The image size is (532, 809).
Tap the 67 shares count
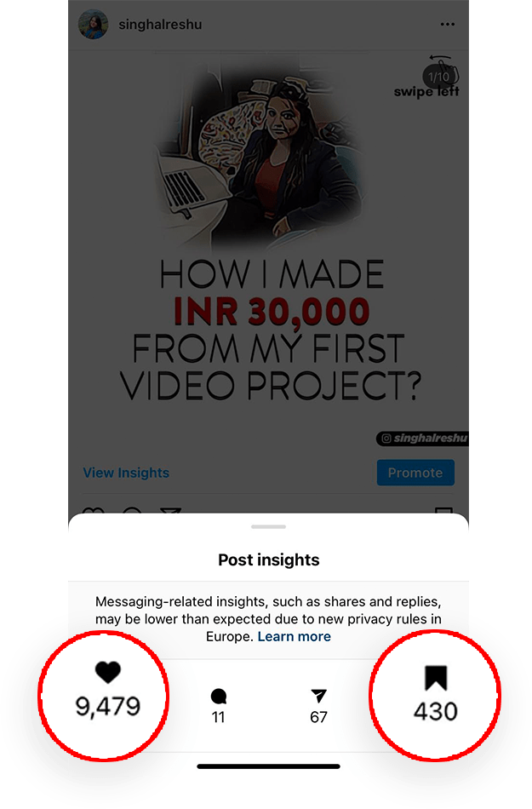click(x=318, y=717)
